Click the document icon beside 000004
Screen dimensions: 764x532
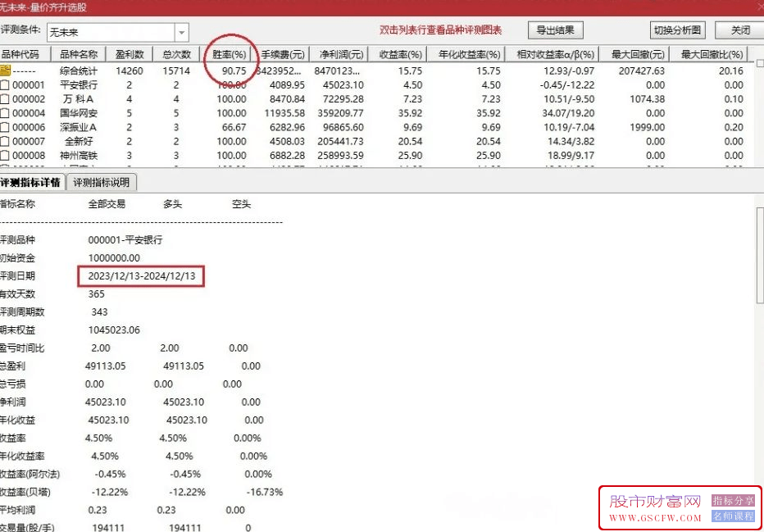click(5, 113)
